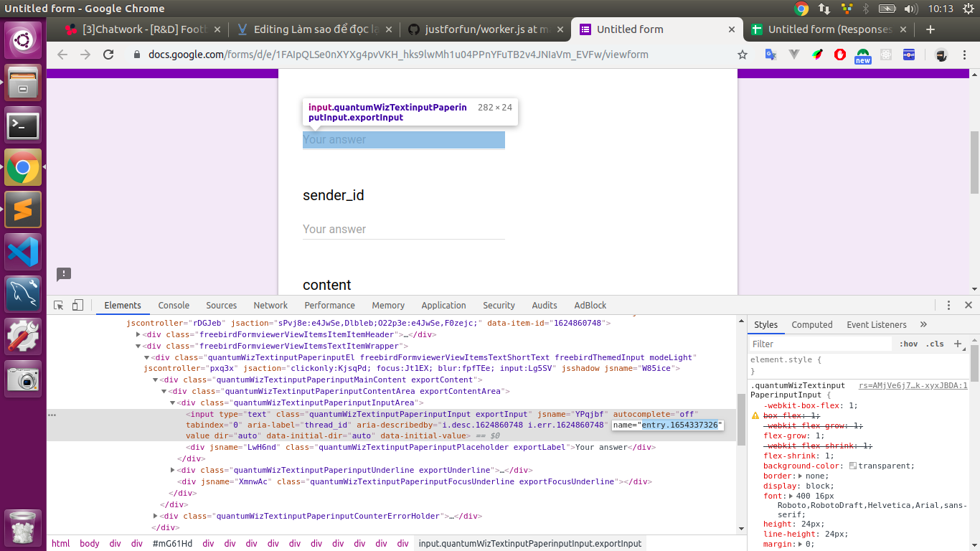The image size is (980, 551).
Task: Collapse the quantumWizTextinputPaperinputContentArea div node
Action: 164,391
